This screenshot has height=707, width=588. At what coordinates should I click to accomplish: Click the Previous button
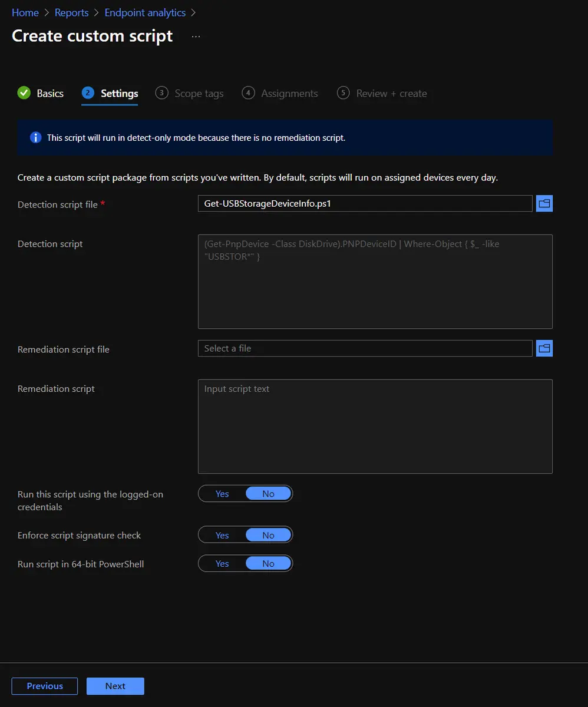pyautogui.click(x=45, y=686)
